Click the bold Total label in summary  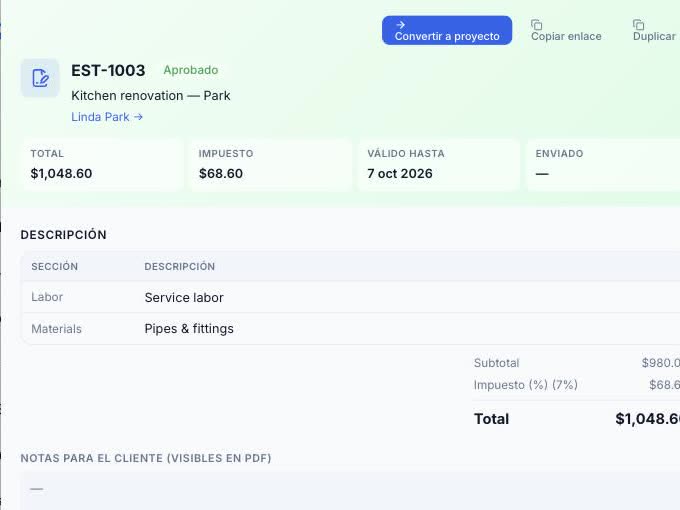click(491, 419)
